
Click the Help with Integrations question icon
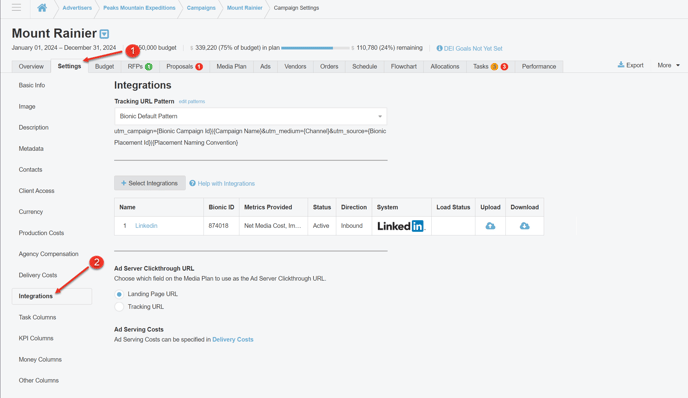(x=192, y=183)
